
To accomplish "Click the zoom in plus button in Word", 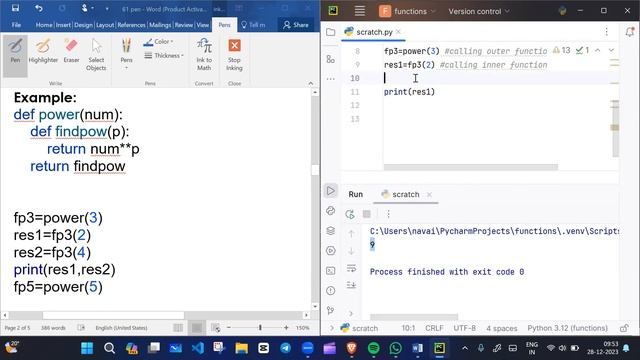I will click(x=286, y=328).
